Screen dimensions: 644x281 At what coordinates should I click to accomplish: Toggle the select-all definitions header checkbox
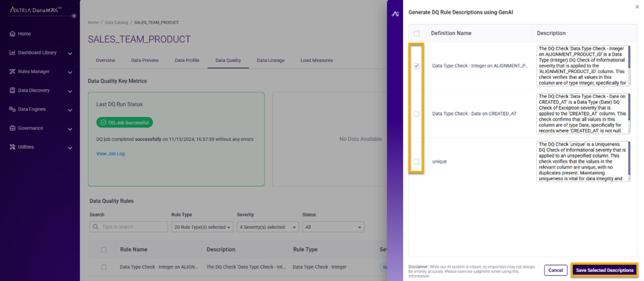coord(417,34)
